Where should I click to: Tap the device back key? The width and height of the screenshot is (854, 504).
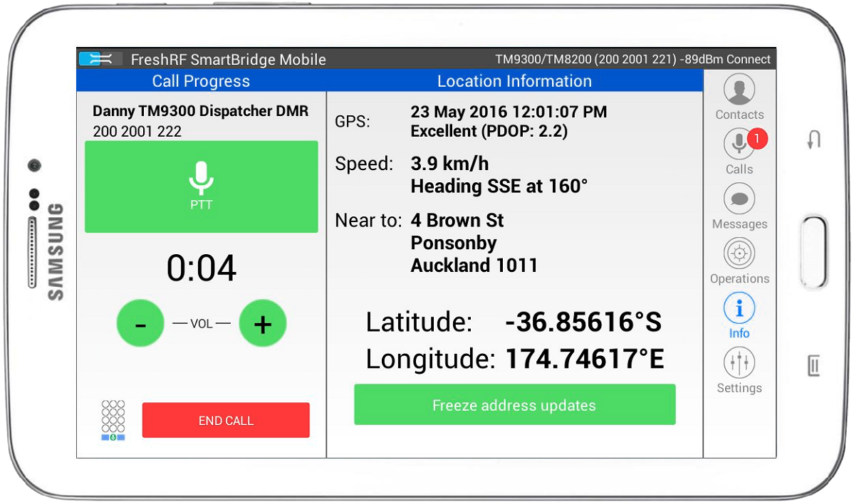(814, 140)
